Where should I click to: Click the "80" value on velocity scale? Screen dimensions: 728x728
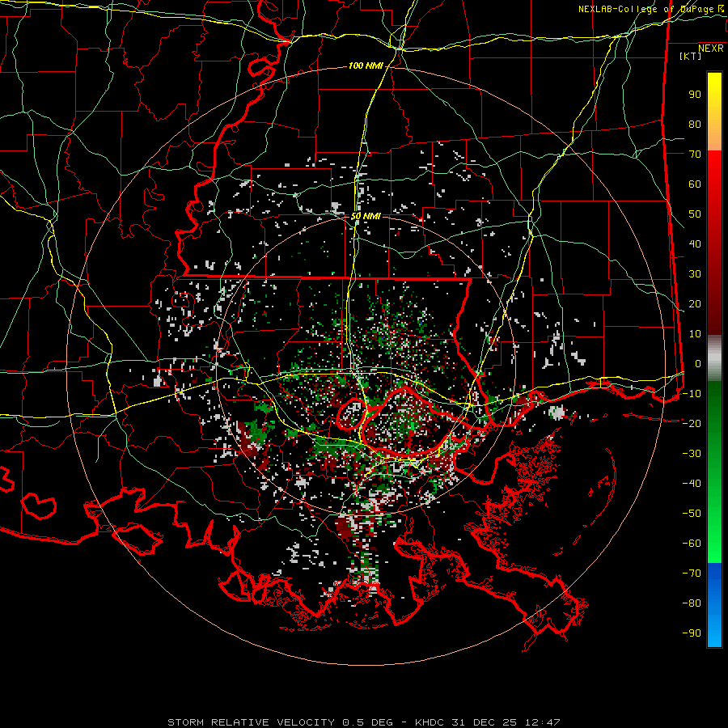(695, 125)
